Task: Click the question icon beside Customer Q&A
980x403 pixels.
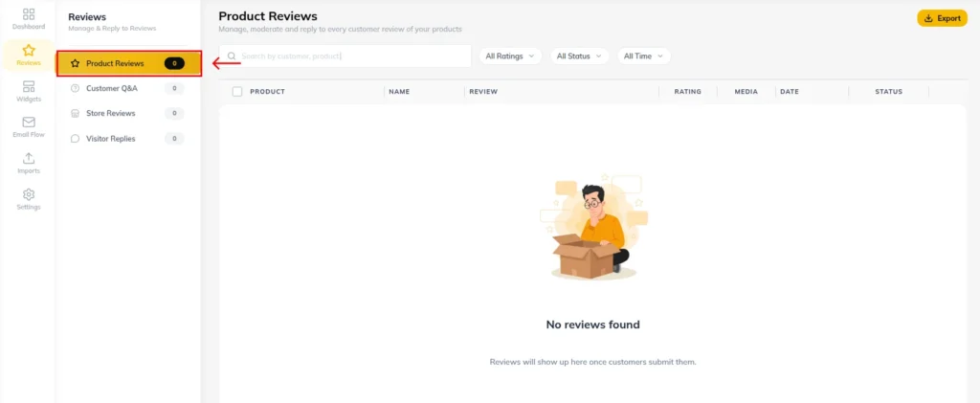Action: click(x=75, y=89)
